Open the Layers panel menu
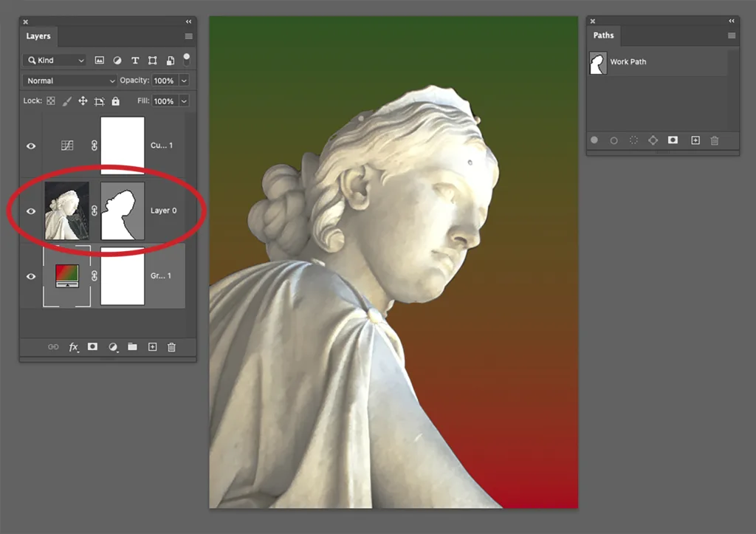This screenshot has width=756, height=534. point(188,35)
